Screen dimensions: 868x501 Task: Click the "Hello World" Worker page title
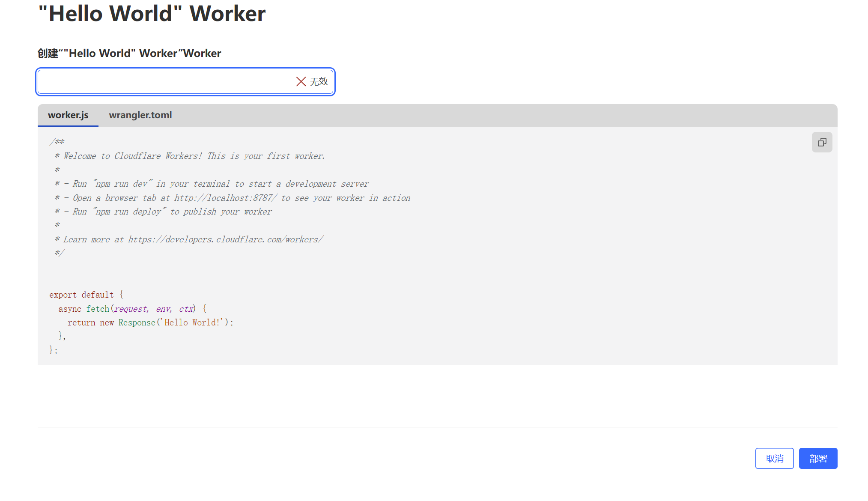[152, 13]
